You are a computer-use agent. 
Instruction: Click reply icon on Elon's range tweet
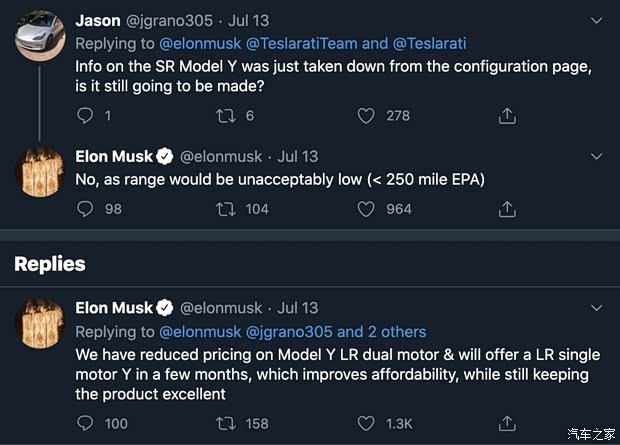(x=85, y=209)
